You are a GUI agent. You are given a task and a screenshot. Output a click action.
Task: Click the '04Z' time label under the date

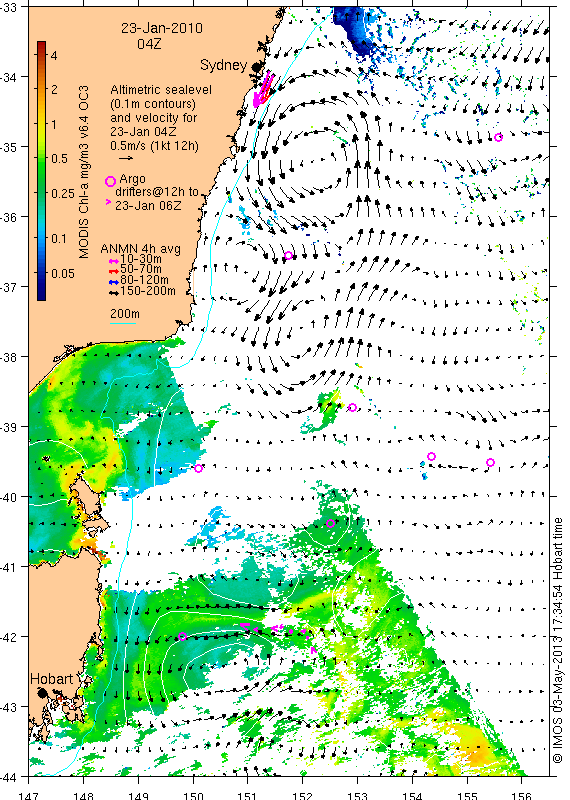[x=149, y=44]
